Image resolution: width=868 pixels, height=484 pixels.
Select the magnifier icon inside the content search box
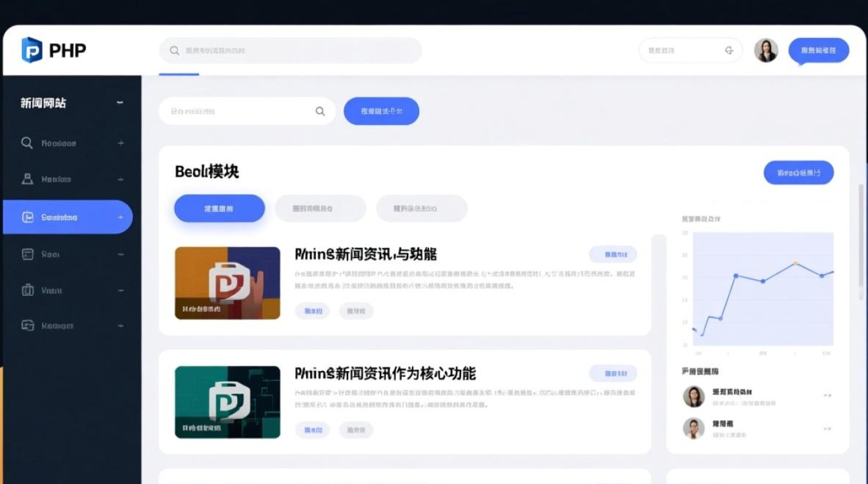click(320, 111)
